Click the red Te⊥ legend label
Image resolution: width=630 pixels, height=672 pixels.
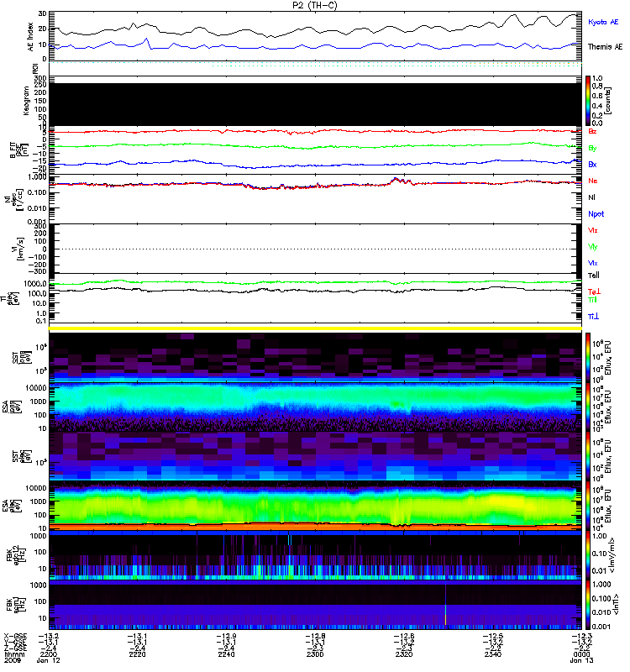pos(594,291)
